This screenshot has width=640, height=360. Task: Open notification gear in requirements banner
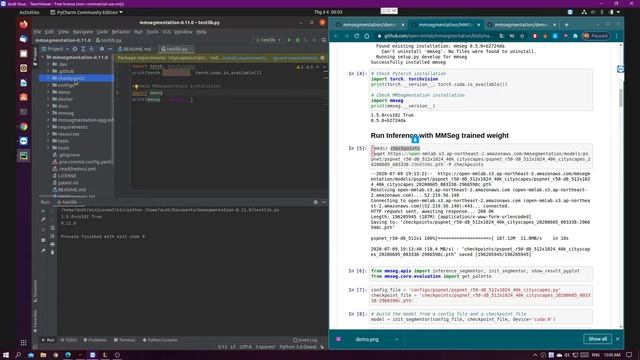pos(322,58)
